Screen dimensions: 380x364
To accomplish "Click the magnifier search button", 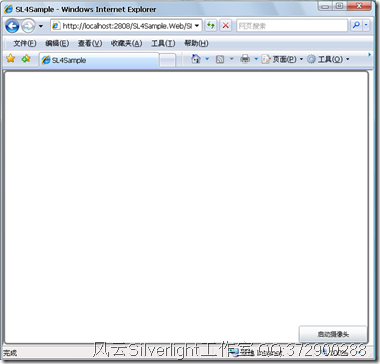I will click(356, 25).
